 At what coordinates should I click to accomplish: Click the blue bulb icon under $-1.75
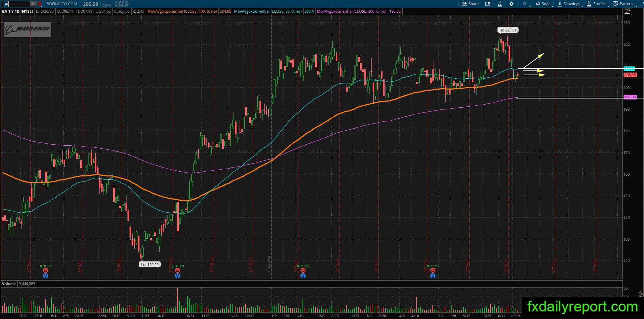click(x=303, y=276)
